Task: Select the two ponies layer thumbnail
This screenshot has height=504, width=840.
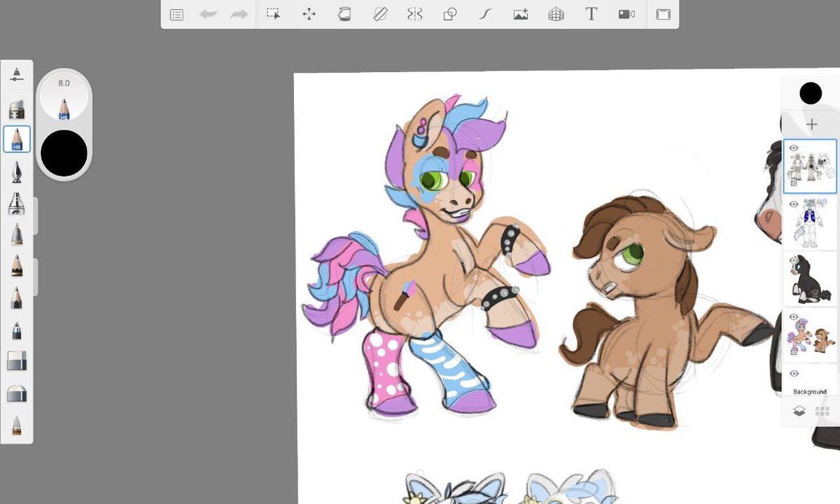Action: (811, 335)
